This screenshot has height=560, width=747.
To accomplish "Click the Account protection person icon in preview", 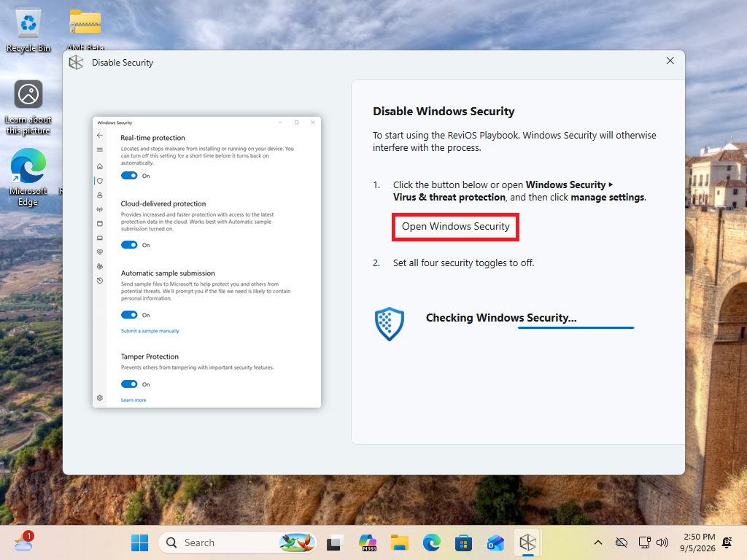I will (x=99, y=195).
